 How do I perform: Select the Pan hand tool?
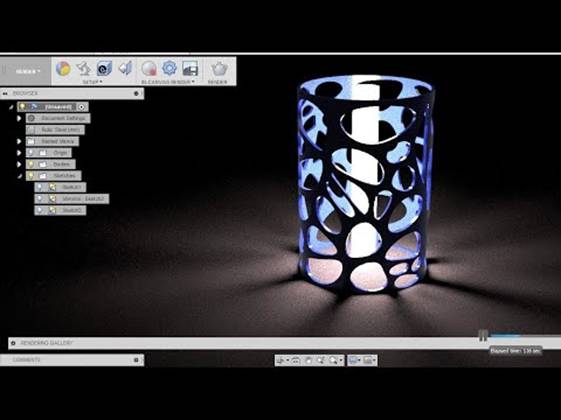point(308,360)
